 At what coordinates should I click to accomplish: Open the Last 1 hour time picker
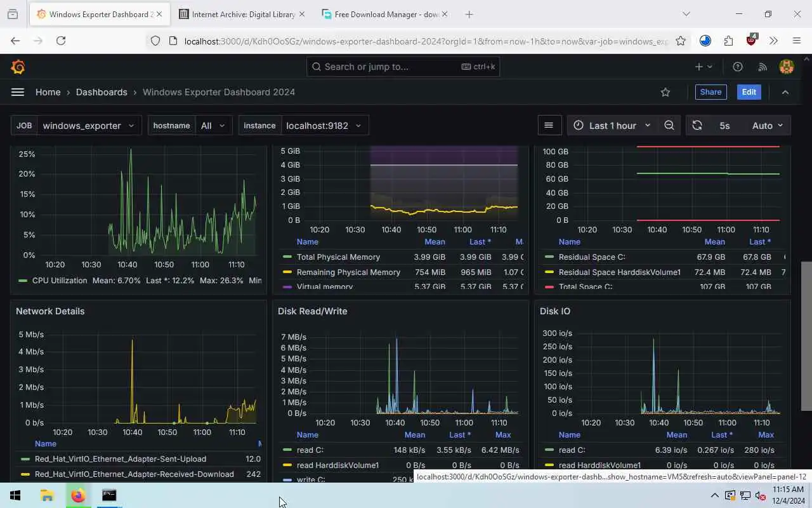click(612, 126)
